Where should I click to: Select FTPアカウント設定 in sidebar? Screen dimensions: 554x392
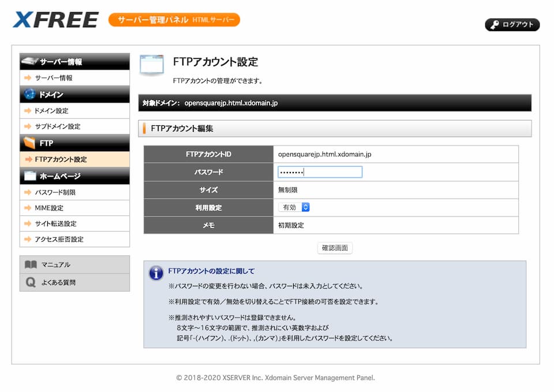click(x=61, y=159)
